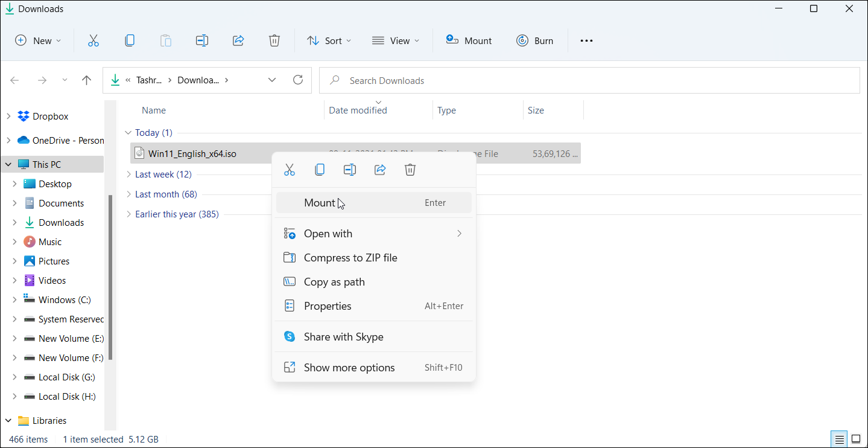Open New Volume (E:) drive

coord(71,339)
